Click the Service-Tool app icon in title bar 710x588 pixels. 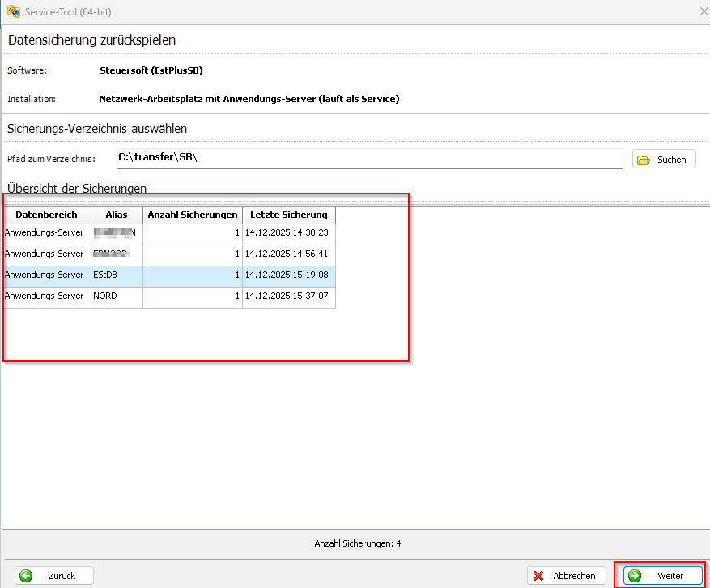pyautogui.click(x=13, y=11)
